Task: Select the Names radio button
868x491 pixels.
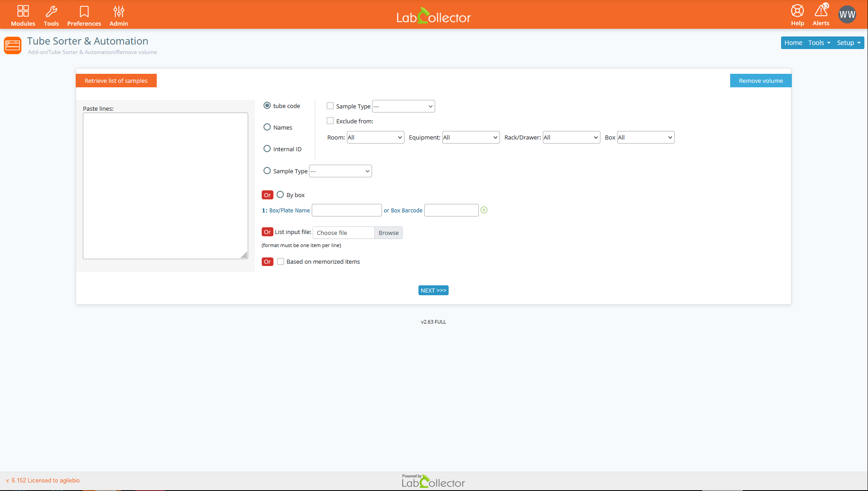Action: (x=267, y=127)
